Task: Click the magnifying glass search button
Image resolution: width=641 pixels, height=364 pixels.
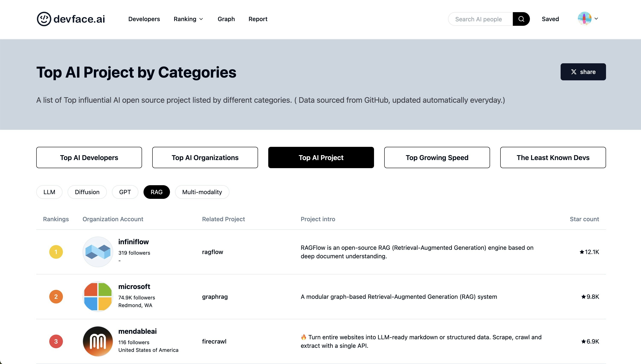Action: 521,19
